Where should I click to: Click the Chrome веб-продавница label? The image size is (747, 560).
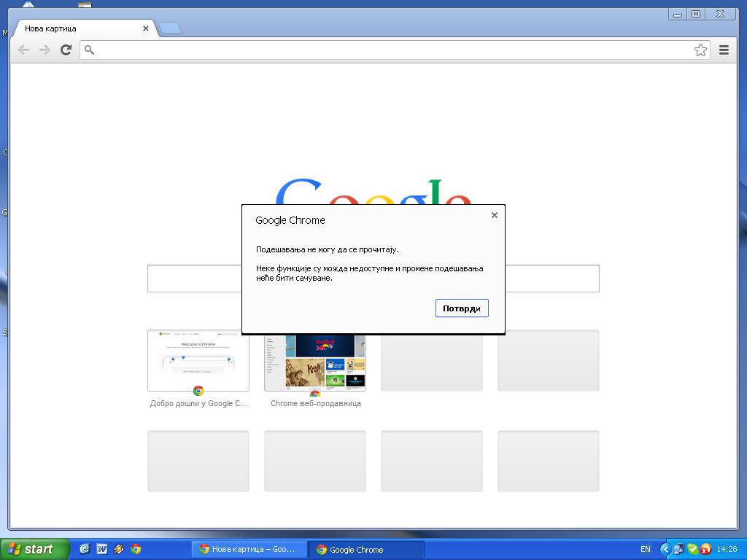click(315, 403)
